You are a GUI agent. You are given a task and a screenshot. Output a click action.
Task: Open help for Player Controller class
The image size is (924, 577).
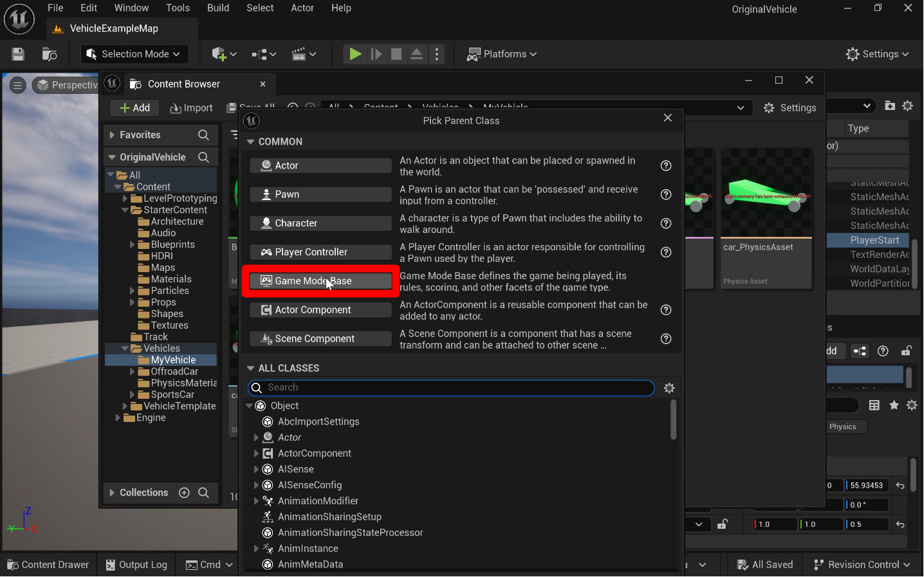tap(666, 252)
